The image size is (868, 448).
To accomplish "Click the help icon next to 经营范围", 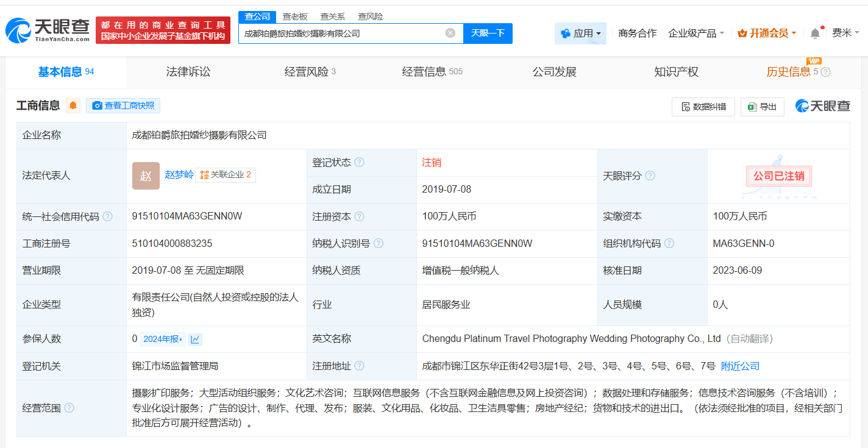I will point(69,408).
